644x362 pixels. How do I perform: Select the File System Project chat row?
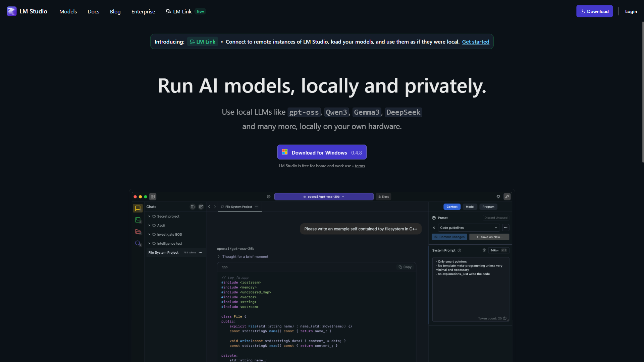[175, 253]
